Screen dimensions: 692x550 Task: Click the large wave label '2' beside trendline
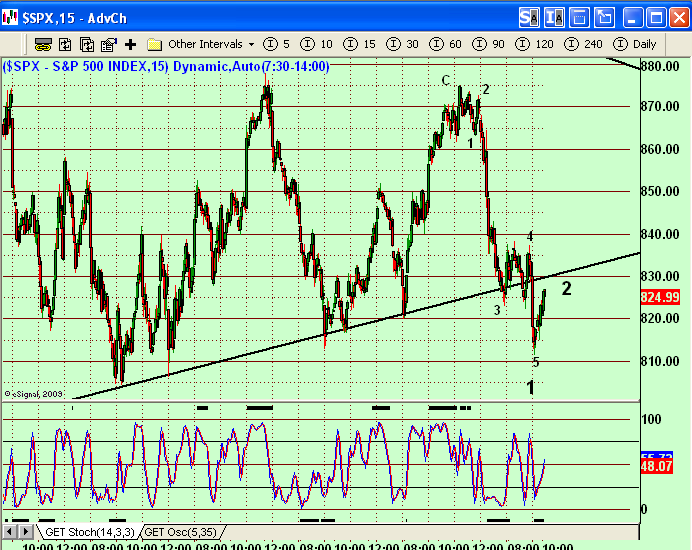567,289
